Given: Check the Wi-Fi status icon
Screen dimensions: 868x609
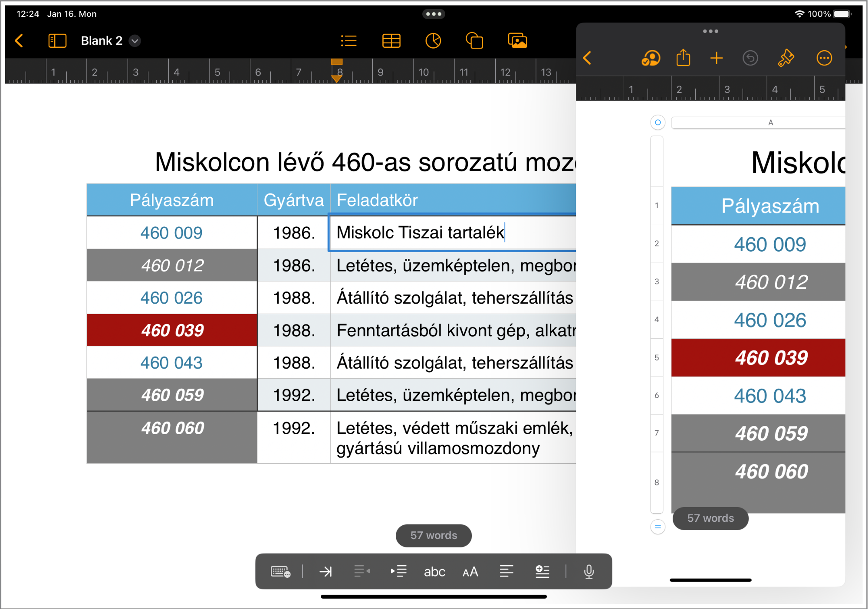Looking at the screenshot, I should (x=799, y=14).
